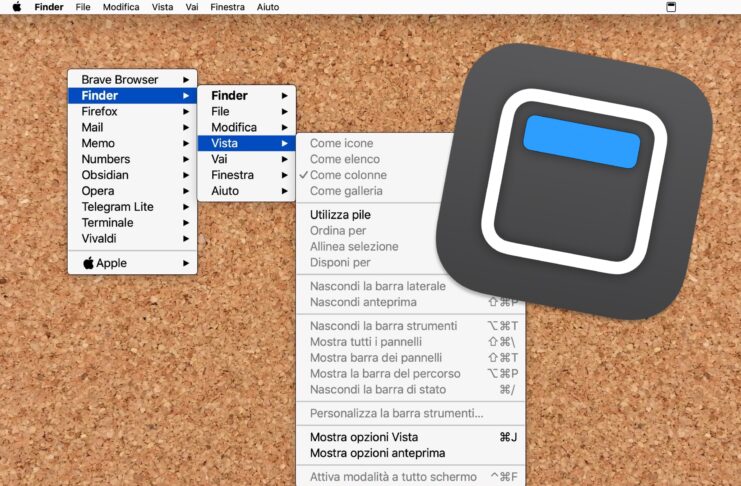This screenshot has height=486, width=741.
Task: Expand the Opera app entry
Action: tap(132, 191)
